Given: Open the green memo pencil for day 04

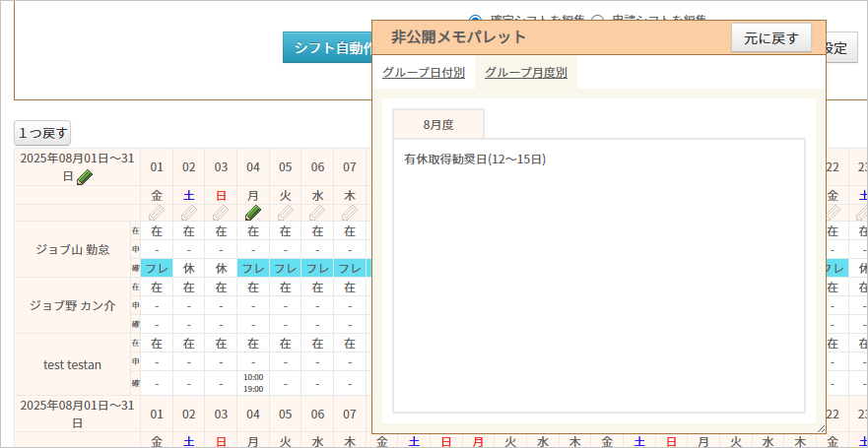Looking at the screenshot, I should tap(253, 213).
